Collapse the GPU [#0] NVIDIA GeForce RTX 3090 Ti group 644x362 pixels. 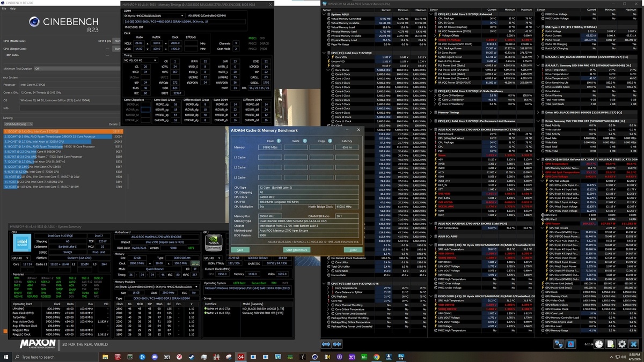tap(538, 159)
